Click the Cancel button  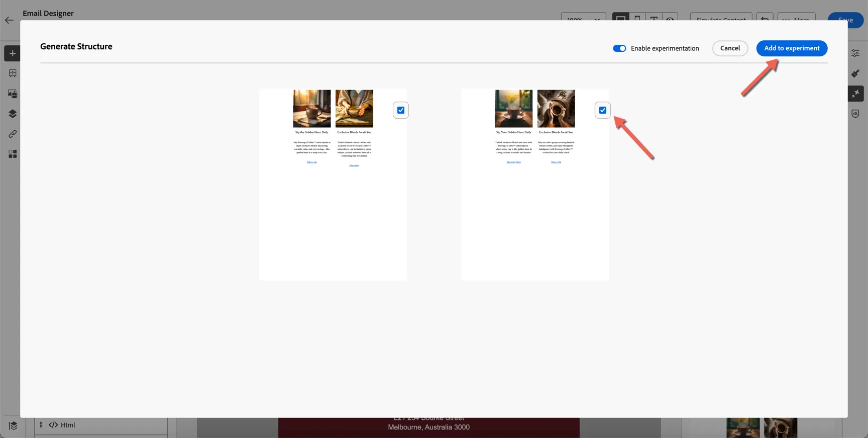pos(730,48)
